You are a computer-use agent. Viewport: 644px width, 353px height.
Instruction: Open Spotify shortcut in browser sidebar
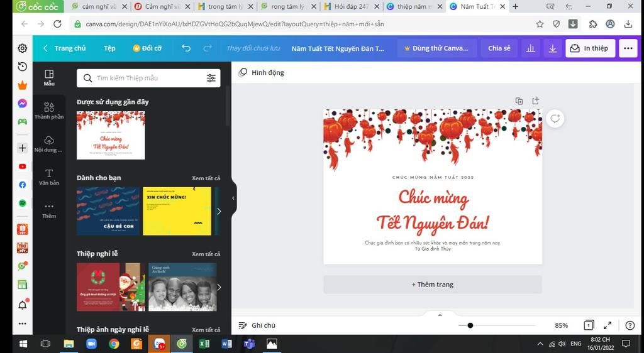[23, 203]
